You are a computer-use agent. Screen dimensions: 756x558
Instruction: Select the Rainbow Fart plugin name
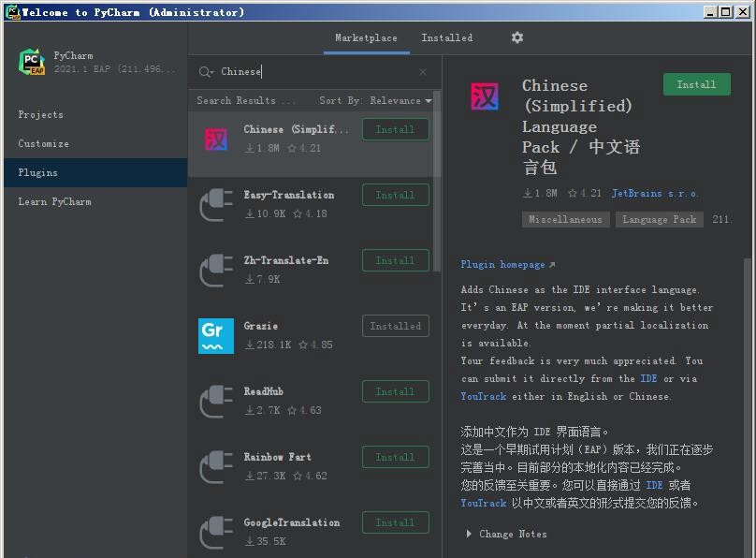tap(277, 457)
